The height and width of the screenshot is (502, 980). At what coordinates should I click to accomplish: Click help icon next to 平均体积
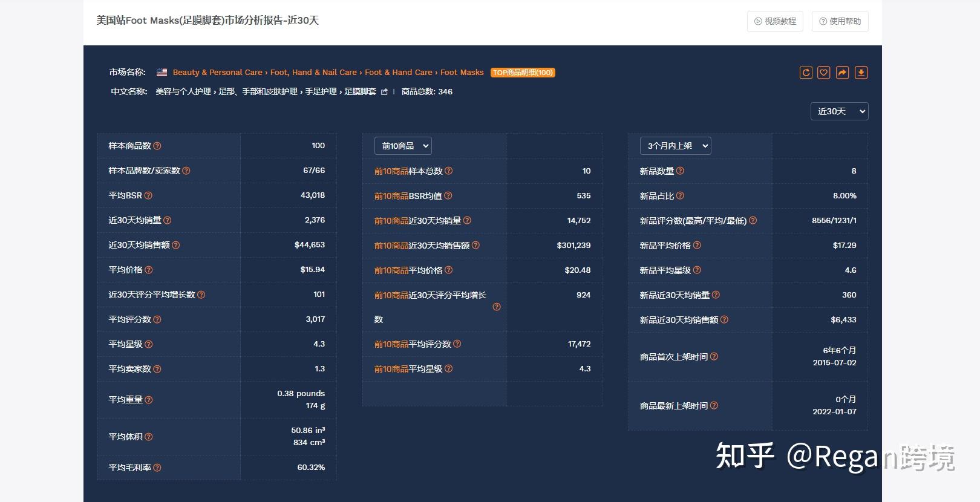point(149,437)
